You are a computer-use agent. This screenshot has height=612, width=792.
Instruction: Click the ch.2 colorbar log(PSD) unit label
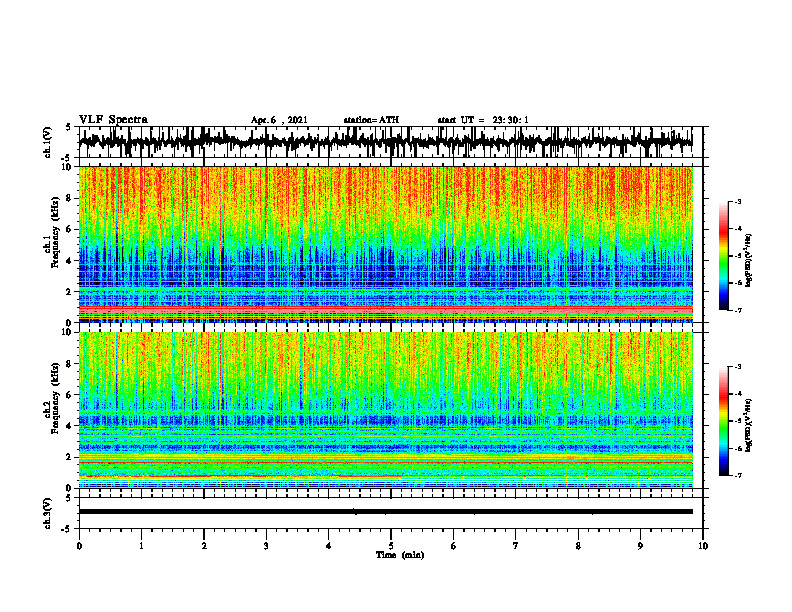point(749,425)
